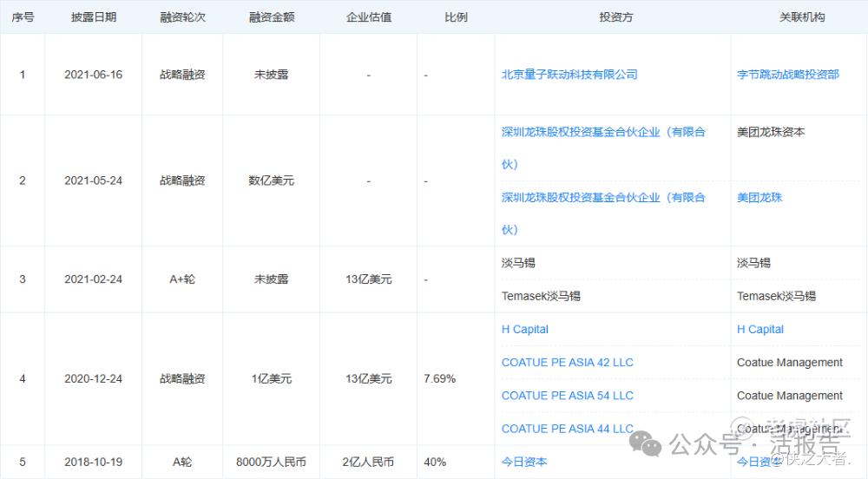
Task: Click the 序号 column header
Action: pos(23,17)
